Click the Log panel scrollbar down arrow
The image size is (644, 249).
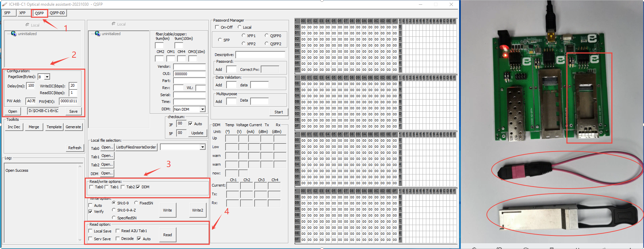point(80,240)
